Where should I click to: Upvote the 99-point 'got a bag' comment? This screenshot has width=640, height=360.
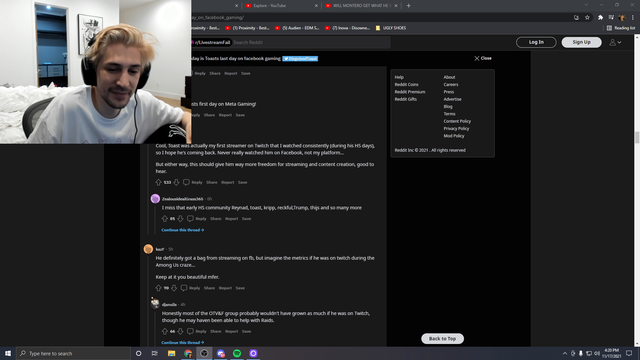pyautogui.click(x=158, y=288)
